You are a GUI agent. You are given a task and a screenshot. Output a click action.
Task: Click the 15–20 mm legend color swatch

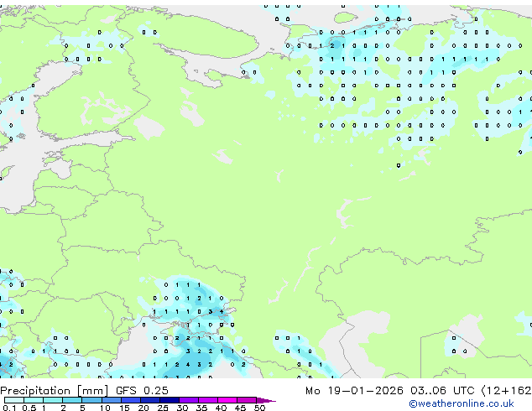130,400
